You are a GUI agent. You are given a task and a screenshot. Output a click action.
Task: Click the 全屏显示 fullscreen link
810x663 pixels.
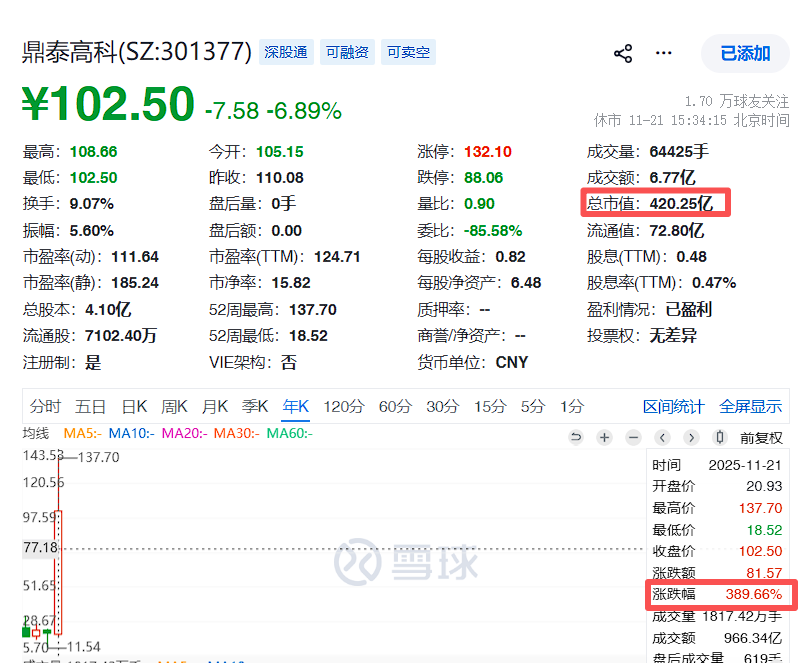751,407
